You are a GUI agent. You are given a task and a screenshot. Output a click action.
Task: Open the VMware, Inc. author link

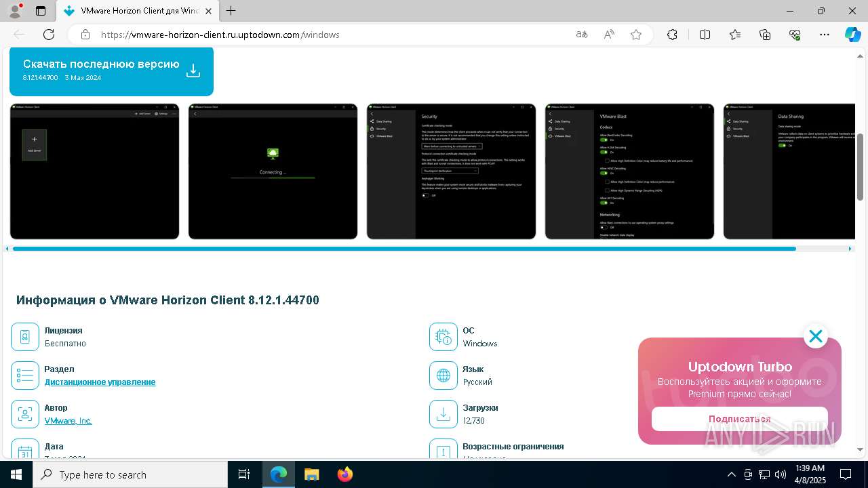coord(68,421)
